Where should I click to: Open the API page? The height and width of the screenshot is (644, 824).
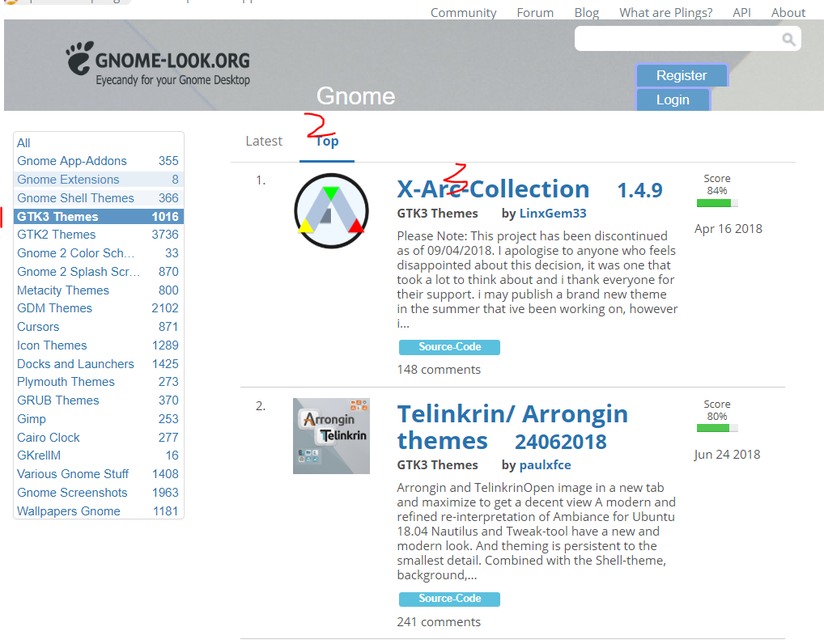[x=741, y=13]
